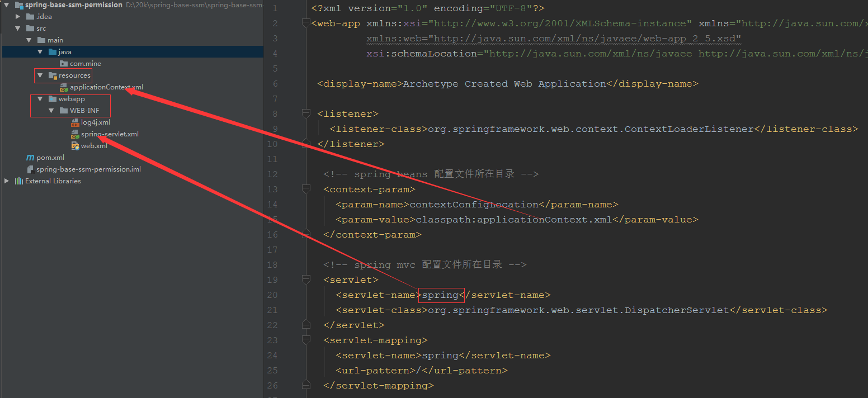This screenshot has width=868, height=398.
Task: Click the webapp folder icon
Action: click(x=53, y=99)
